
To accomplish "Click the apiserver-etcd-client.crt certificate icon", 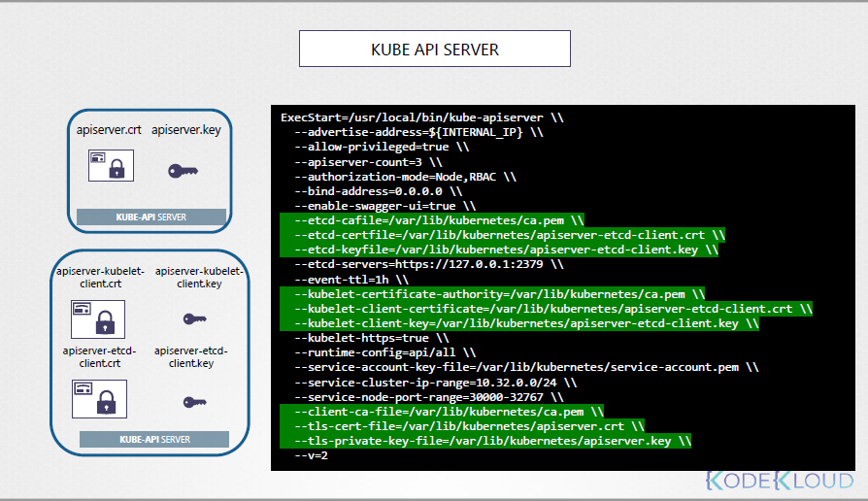I will [x=99, y=399].
